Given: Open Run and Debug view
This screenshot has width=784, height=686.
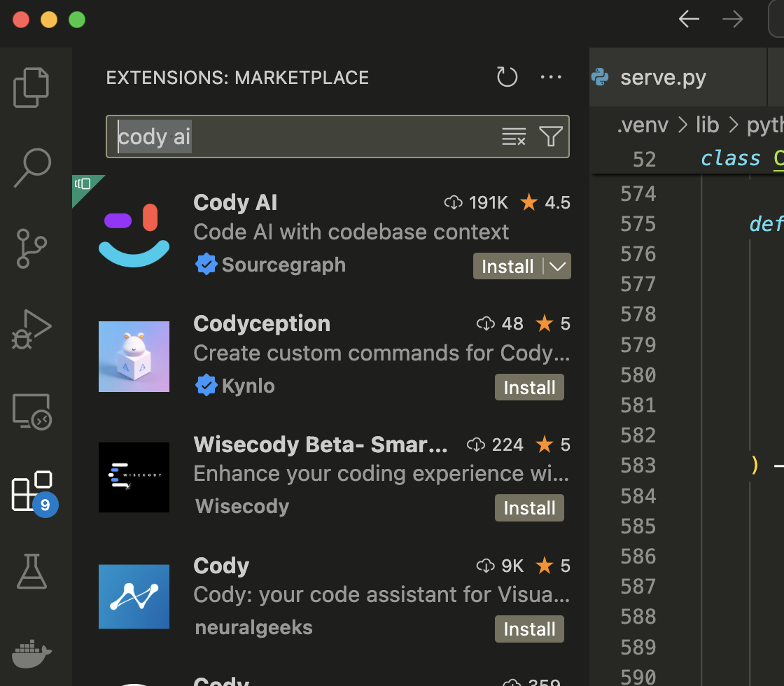Looking at the screenshot, I should coord(31,329).
